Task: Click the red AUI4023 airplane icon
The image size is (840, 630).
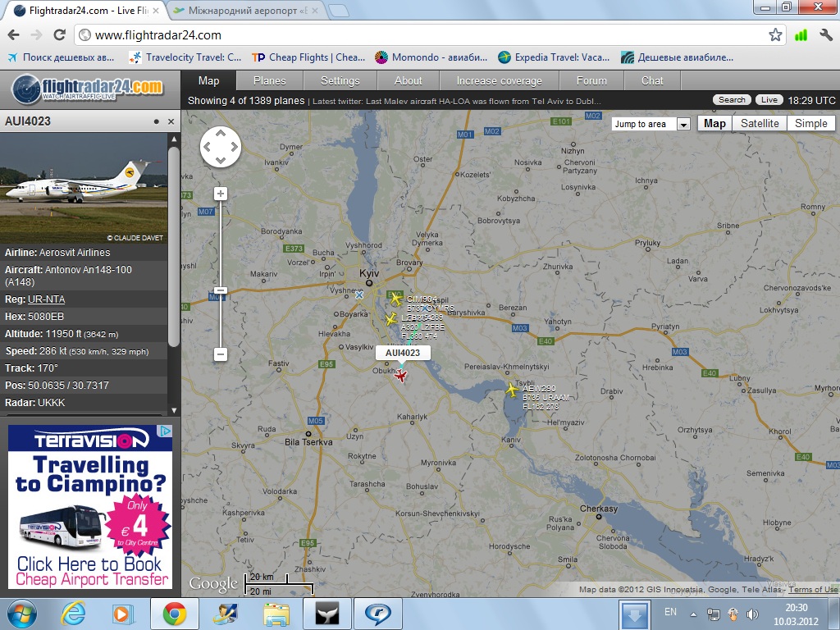Action: tap(401, 376)
